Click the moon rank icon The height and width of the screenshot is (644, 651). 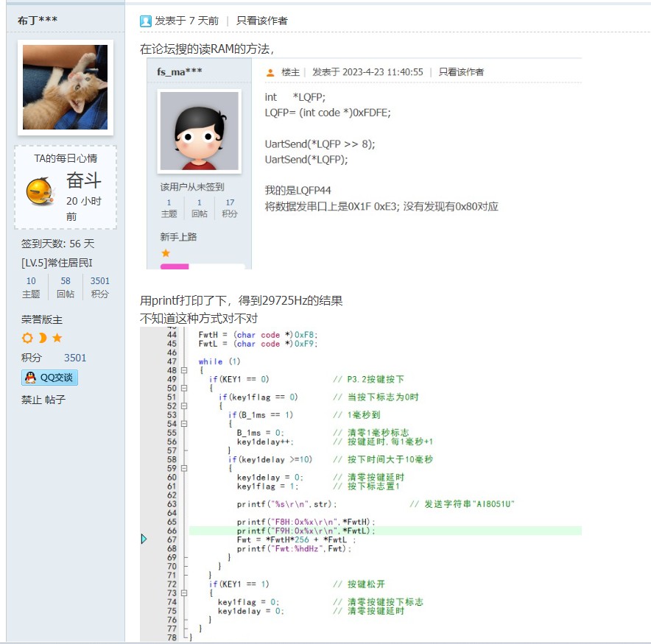(43, 338)
